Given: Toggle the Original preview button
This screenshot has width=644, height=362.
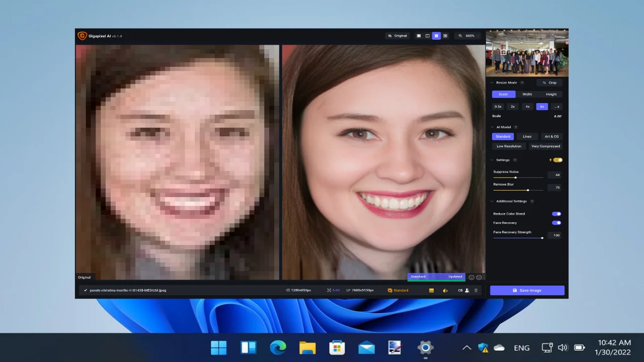Looking at the screenshot, I should click(x=397, y=36).
